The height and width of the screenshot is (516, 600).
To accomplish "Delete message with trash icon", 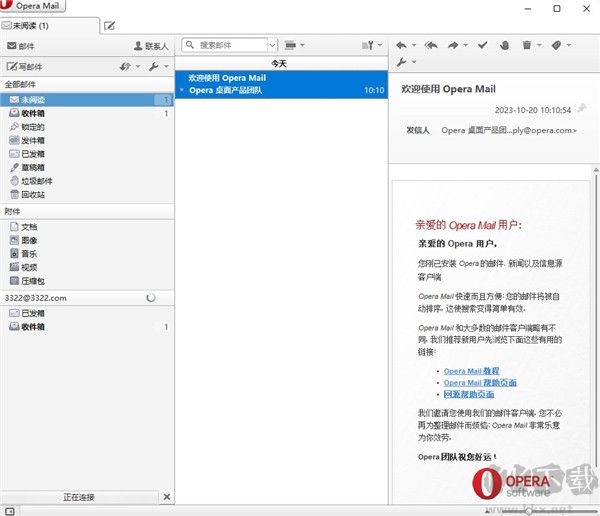I will point(527,45).
